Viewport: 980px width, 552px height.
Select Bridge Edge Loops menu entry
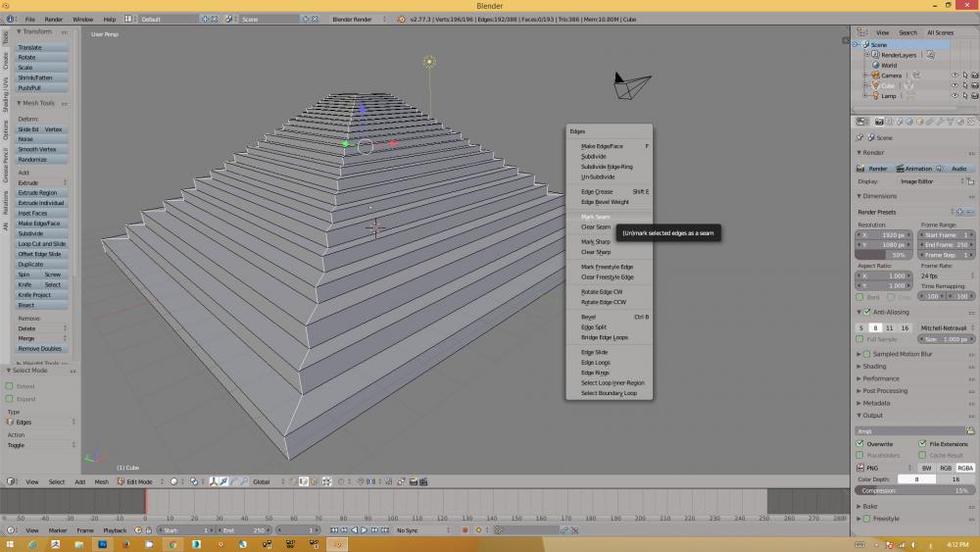[605, 337]
